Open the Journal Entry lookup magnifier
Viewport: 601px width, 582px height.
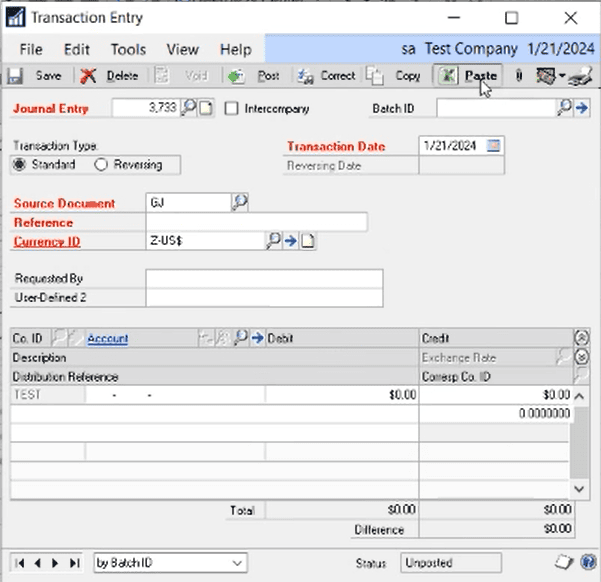tap(188, 108)
